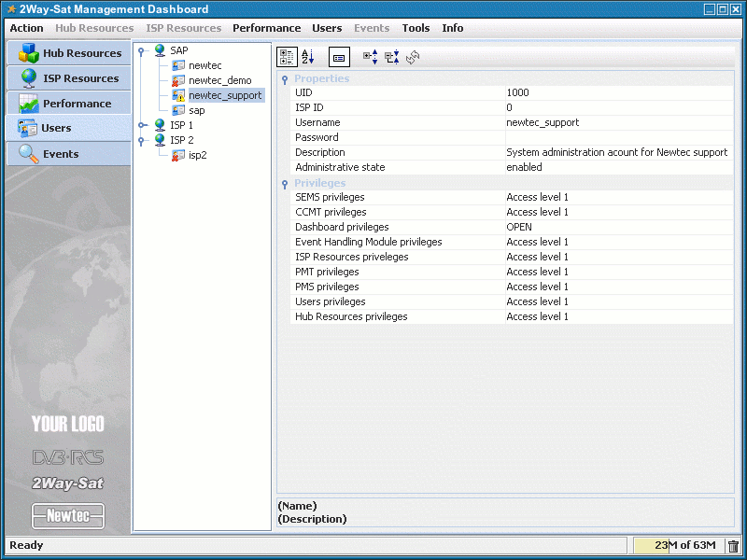Click the UID value 1000

518,92
